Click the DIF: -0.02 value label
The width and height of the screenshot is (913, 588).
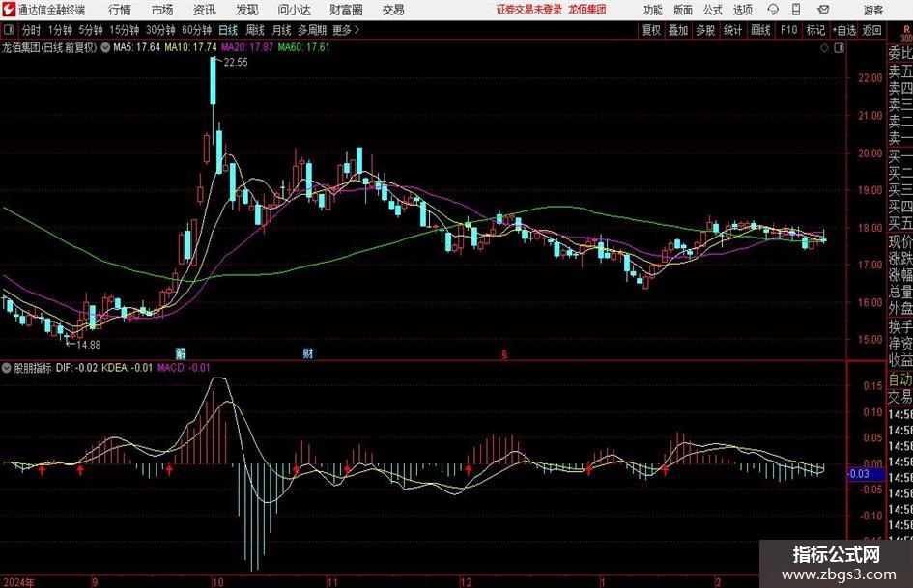point(77,367)
